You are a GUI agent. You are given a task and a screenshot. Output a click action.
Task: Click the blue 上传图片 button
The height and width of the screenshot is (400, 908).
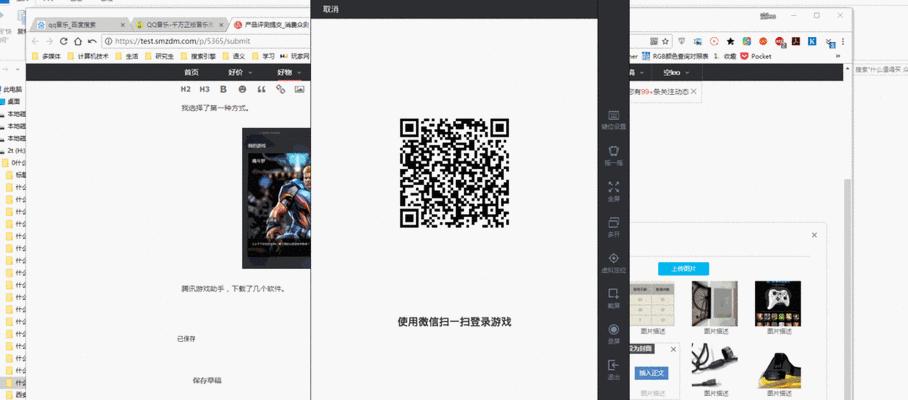pyautogui.click(x=683, y=269)
